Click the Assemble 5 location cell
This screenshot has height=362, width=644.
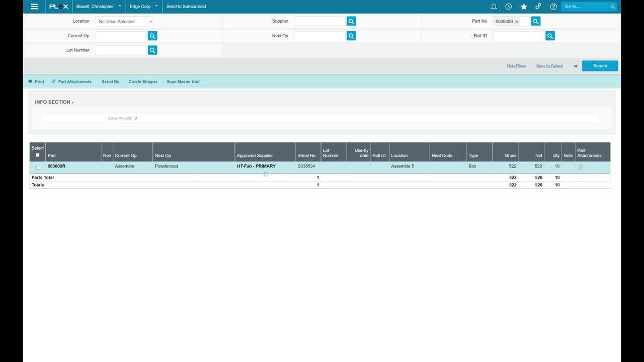[x=403, y=166]
